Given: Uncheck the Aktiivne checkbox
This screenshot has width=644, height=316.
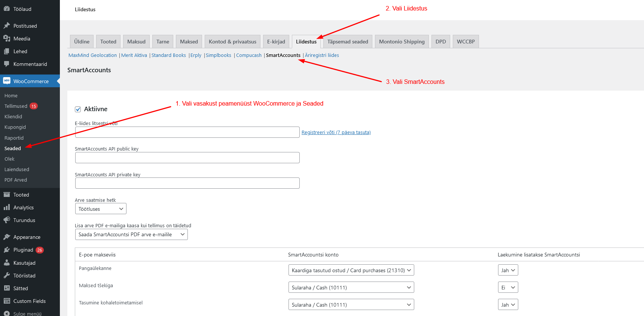Looking at the screenshot, I should click(x=78, y=109).
